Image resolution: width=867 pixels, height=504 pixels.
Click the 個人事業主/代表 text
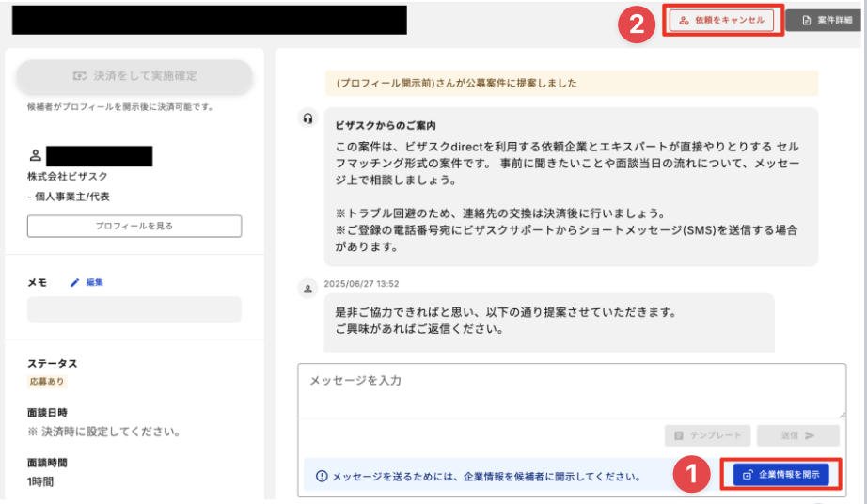point(72,197)
